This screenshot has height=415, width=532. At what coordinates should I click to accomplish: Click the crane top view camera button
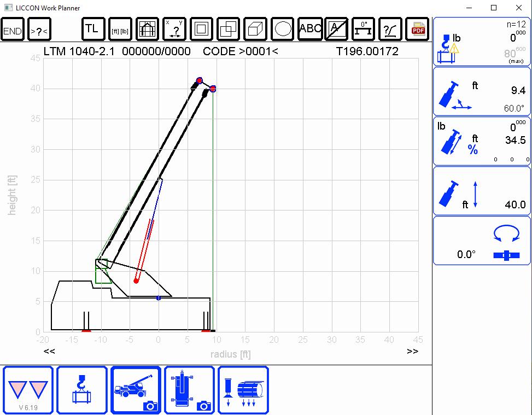click(x=189, y=390)
